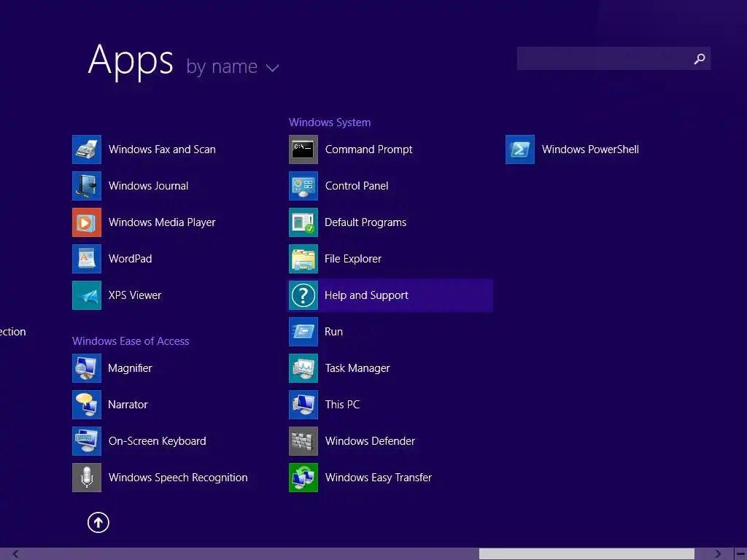Open the Run icon
The image size is (747, 560).
point(303,332)
